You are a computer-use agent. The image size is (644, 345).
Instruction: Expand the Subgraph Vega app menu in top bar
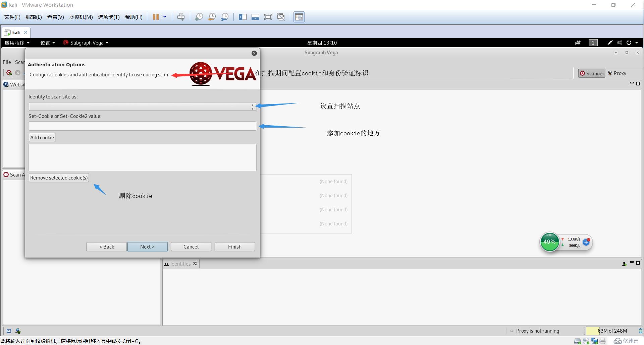pyautogui.click(x=86, y=43)
